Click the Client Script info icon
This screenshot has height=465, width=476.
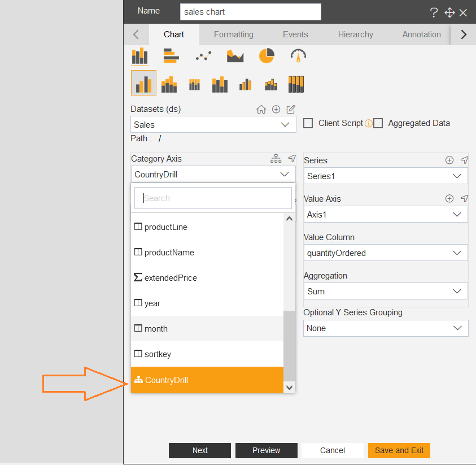coord(368,123)
